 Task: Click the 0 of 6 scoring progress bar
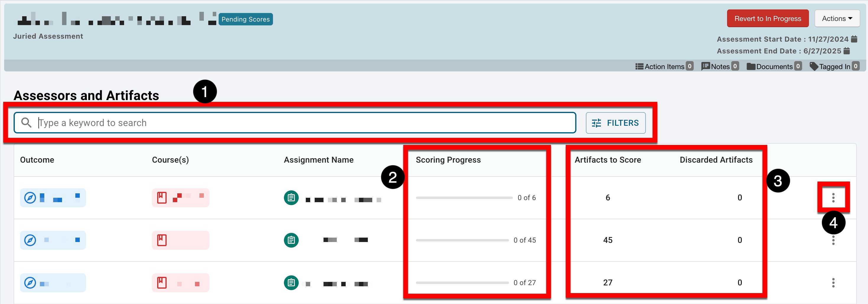464,198
